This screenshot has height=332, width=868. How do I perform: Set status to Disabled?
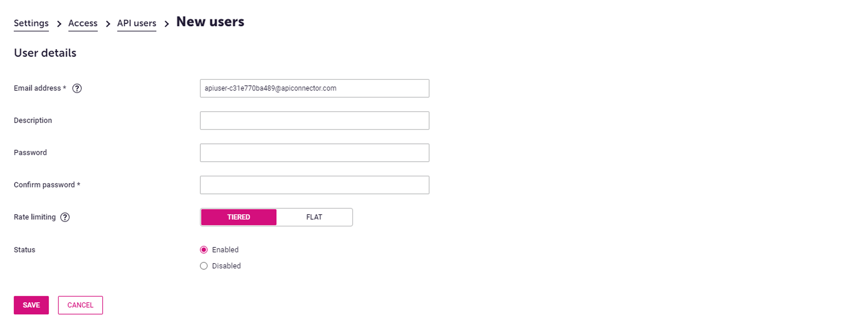[x=204, y=266]
